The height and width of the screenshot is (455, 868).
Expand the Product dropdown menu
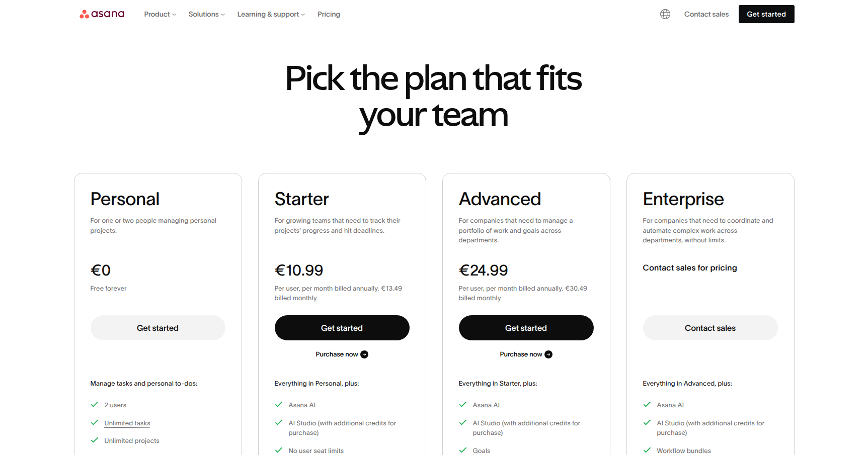coord(160,14)
